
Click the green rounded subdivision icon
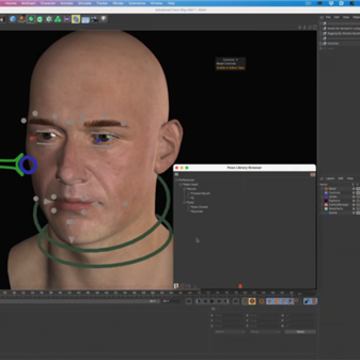pyautogui.click(x=40, y=19)
